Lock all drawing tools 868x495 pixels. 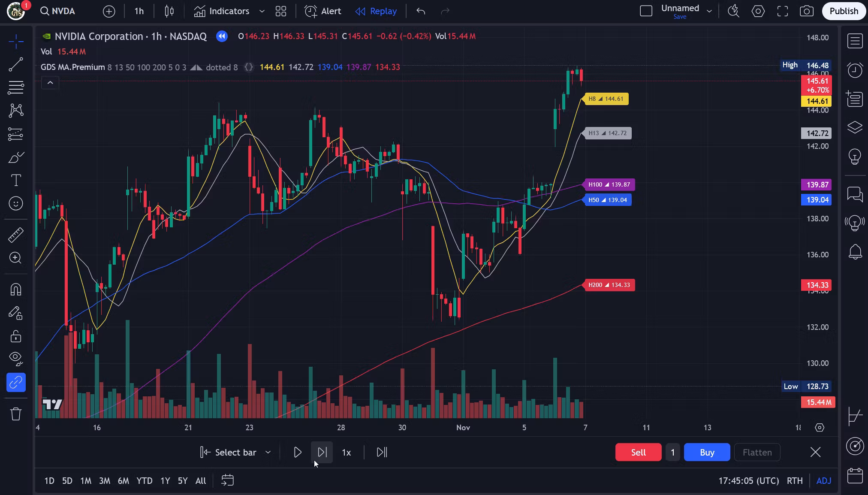point(16,336)
